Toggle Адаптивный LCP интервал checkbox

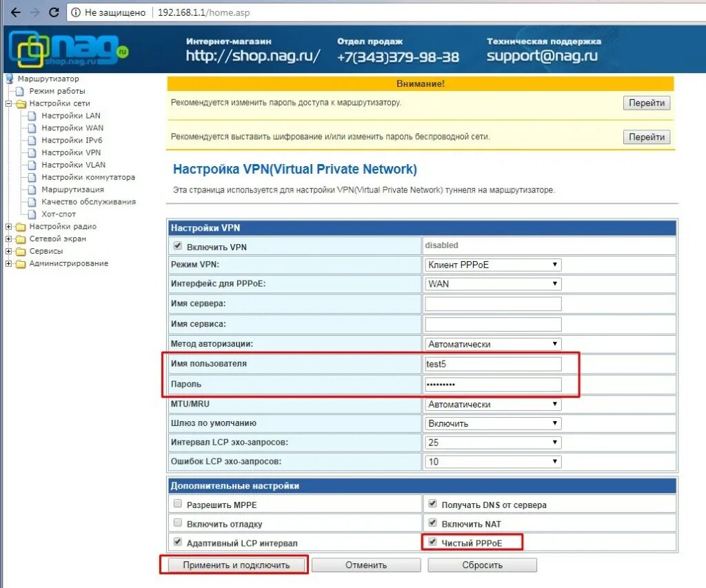178,542
